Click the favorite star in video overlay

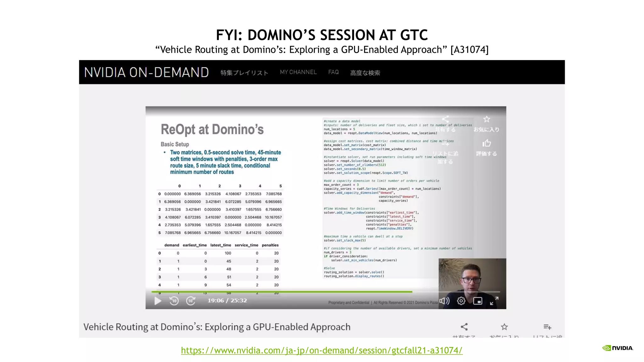tap(487, 119)
